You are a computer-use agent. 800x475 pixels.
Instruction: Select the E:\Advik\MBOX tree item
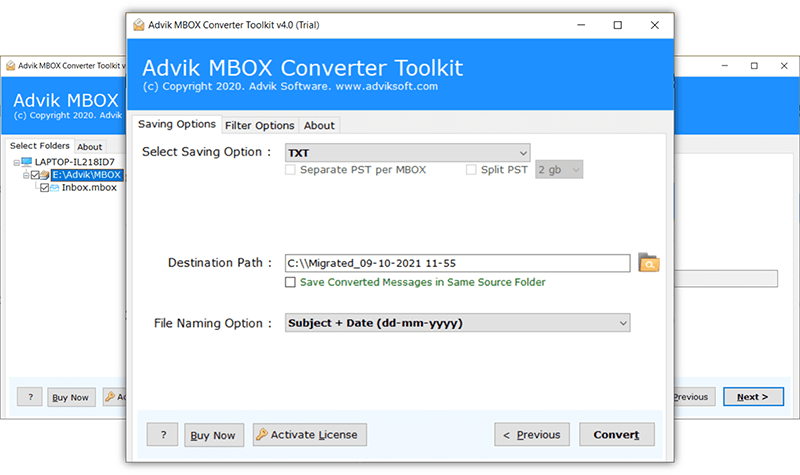(87, 175)
